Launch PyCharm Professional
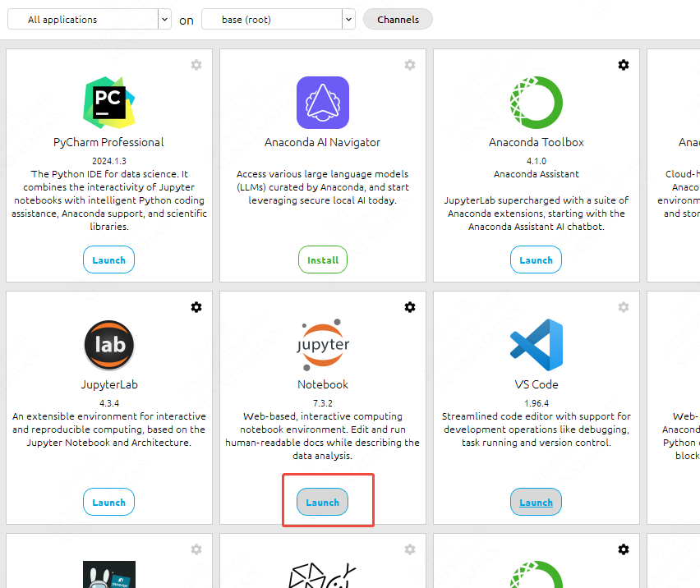Screen dimensions: 700x588 [x=109, y=260]
